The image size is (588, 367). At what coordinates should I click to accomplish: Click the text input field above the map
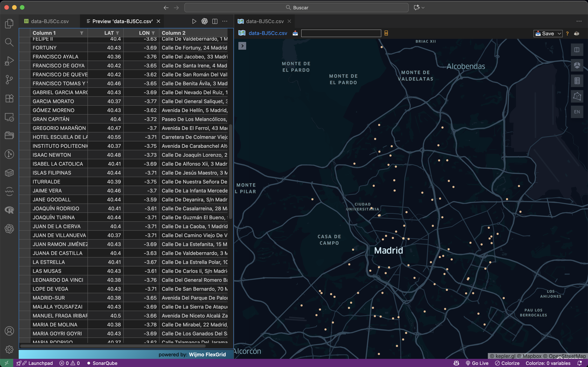[x=341, y=33]
